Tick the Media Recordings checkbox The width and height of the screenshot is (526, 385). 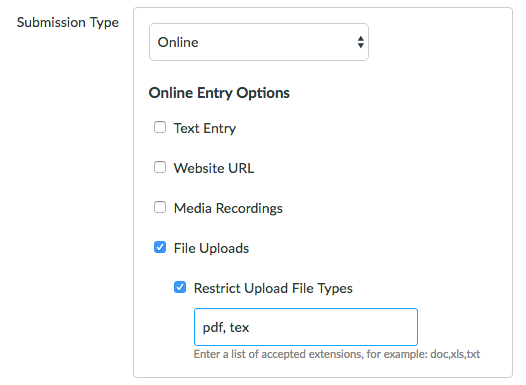pos(160,207)
